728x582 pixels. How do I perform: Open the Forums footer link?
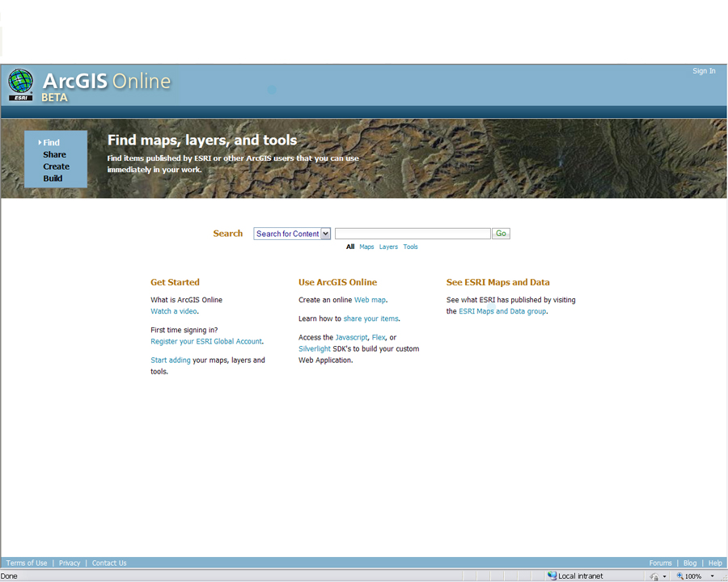coord(660,563)
